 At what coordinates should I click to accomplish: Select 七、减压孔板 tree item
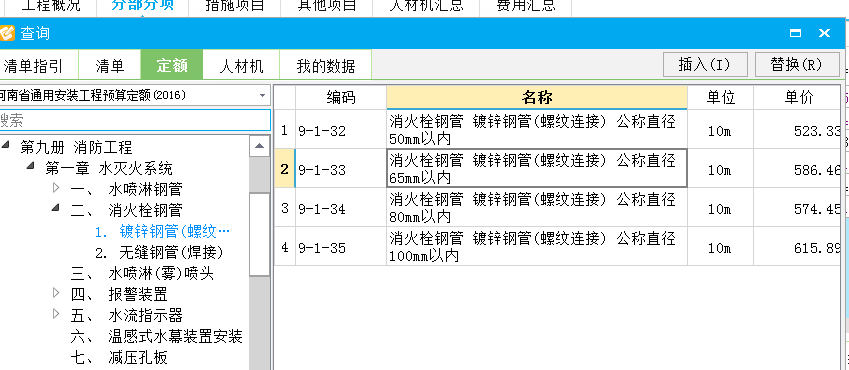[x=119, y=358]
